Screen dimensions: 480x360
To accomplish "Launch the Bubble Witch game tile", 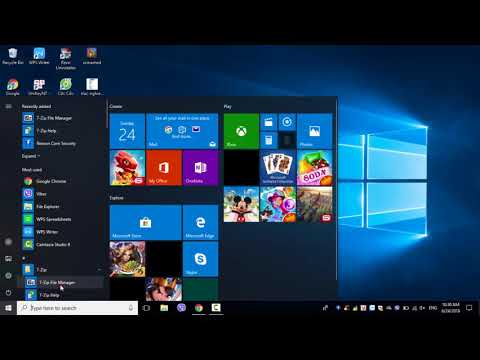I will point(278,204).
